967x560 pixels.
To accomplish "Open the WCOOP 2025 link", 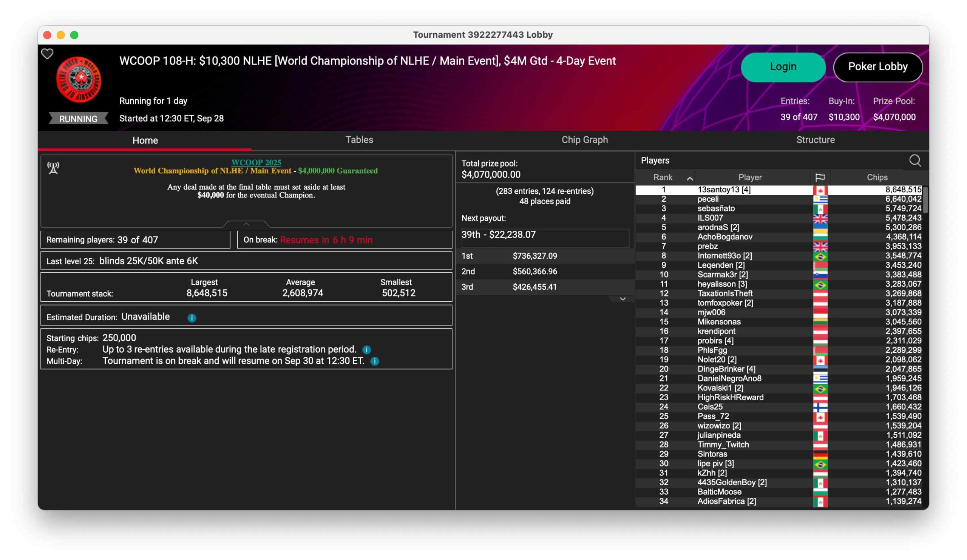I will click(x=256, y=162).
